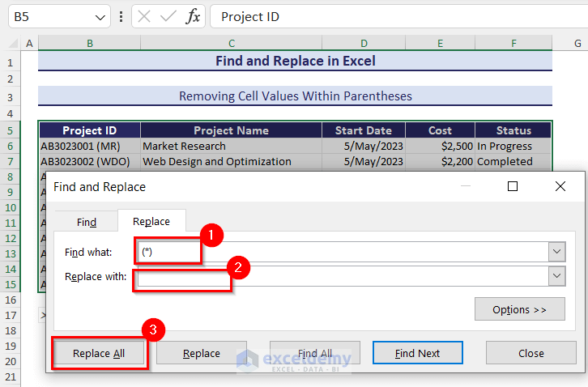This screenshot has height=387, width=588.
Task: Select the In Progress status cell
Action: tap(513, 147)
